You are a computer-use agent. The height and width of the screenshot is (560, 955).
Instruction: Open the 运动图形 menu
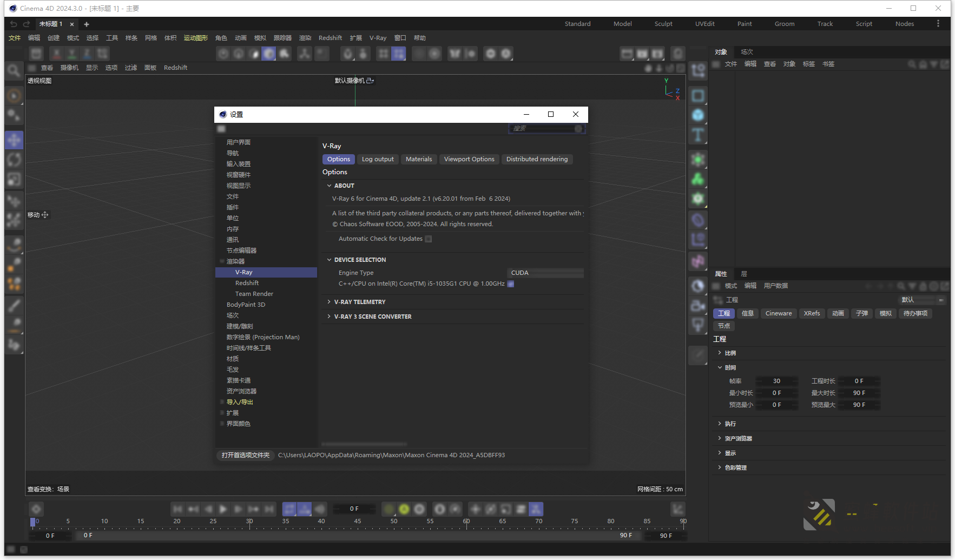point(196,38)
